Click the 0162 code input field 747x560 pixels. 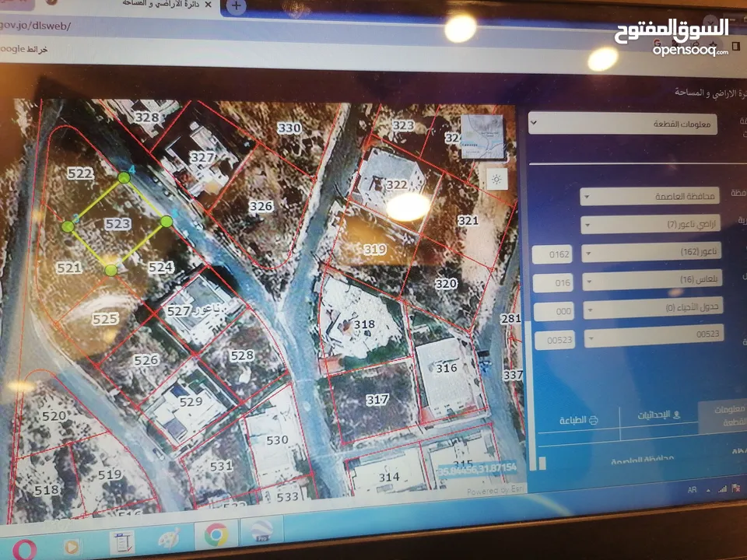click(x=552, y=254)
